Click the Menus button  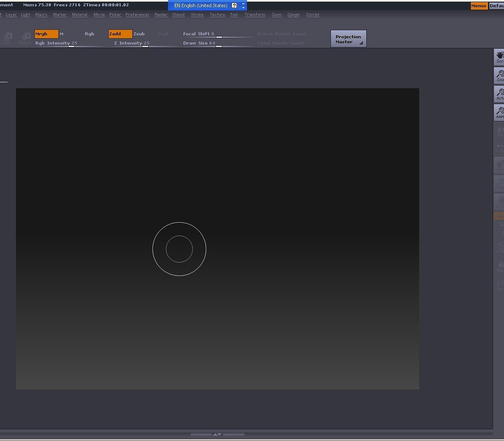coord(479,5)
